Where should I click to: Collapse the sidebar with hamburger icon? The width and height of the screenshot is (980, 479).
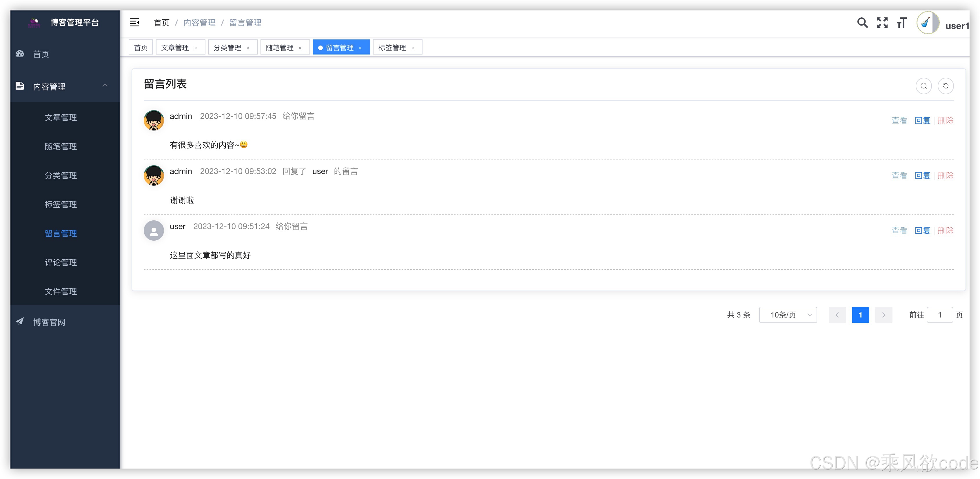(134, 22)
